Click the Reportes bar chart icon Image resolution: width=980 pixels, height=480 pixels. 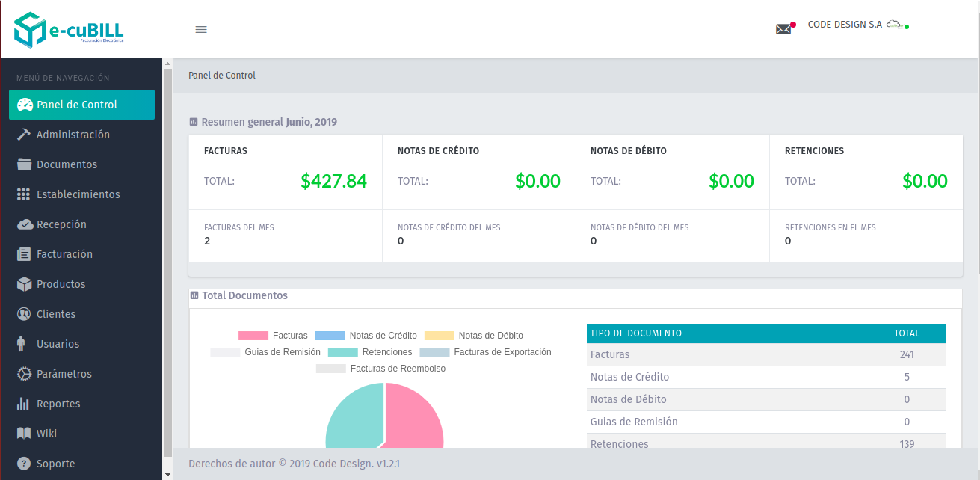pyautogui.click(x=24, y=404)
